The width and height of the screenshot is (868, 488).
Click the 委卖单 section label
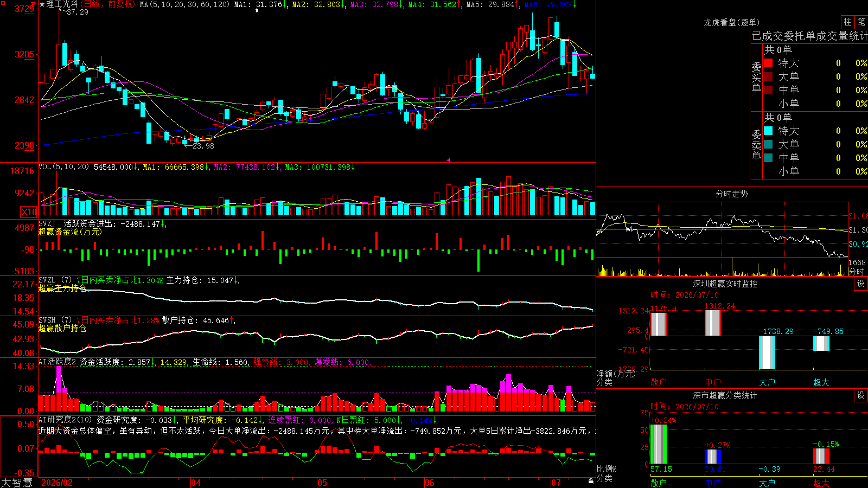click(756, 145)
